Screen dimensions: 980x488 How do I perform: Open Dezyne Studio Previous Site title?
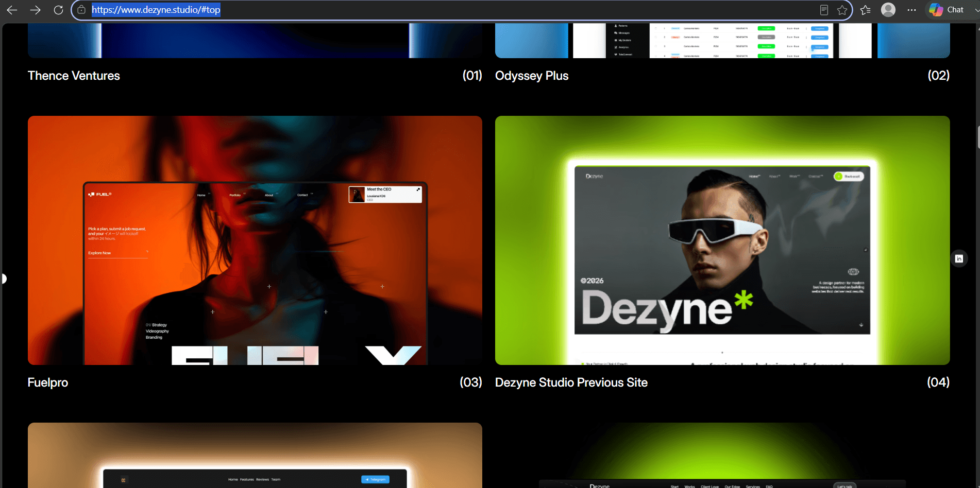coord(571,382)
